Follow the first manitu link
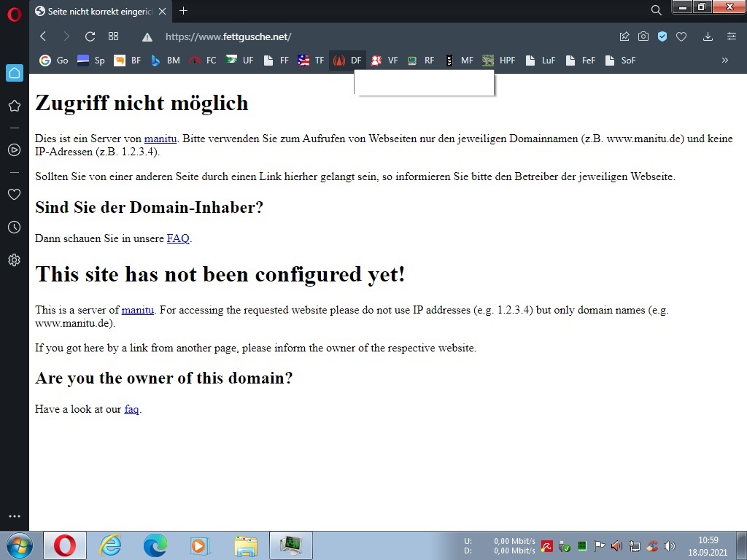The image size is (747, 560). click(x=160, y=139)
